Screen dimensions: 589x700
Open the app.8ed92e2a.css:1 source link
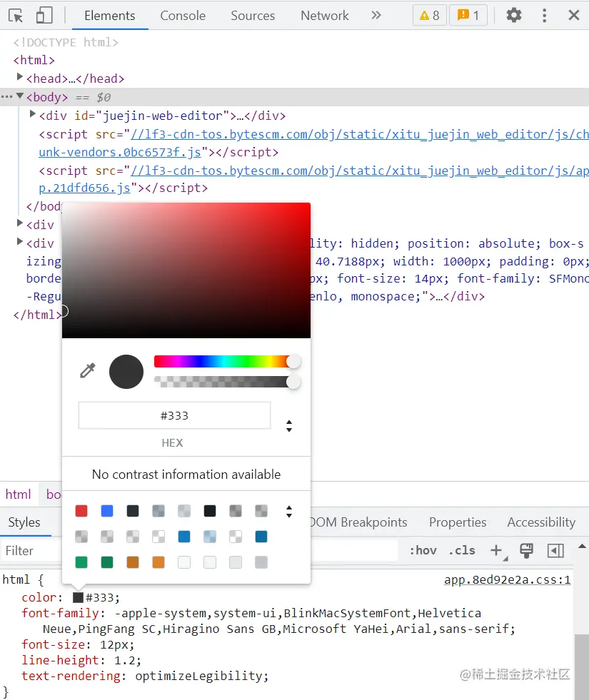click(508, 580)
